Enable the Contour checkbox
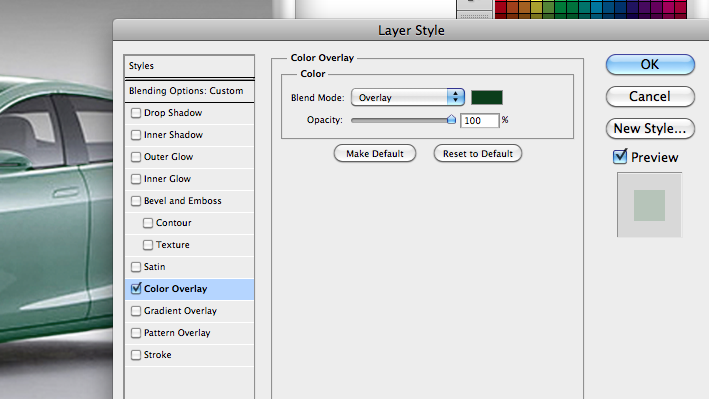 pyautogui.click(x=148, y=223)
